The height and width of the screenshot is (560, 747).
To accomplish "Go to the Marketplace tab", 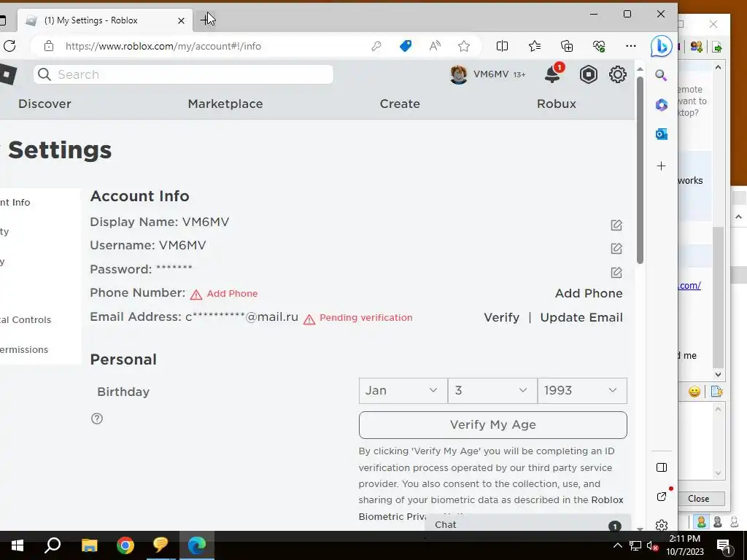I will 225,104.
